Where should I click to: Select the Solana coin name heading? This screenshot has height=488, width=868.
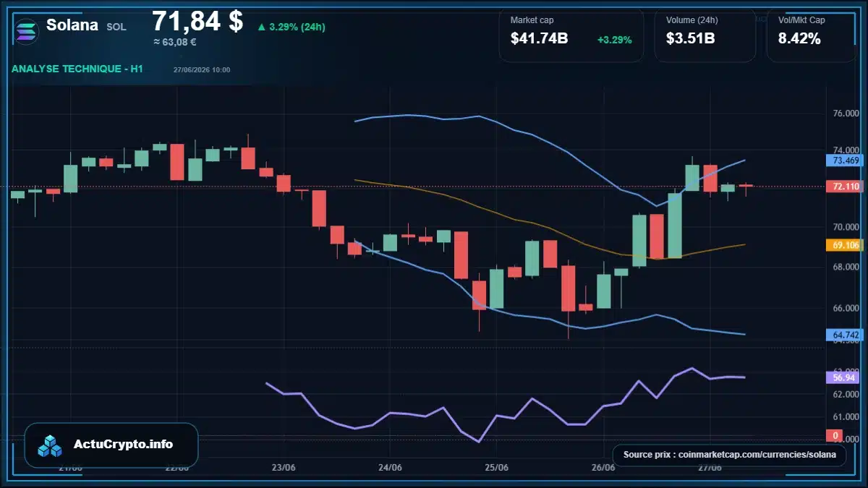(x=72, y=25)
